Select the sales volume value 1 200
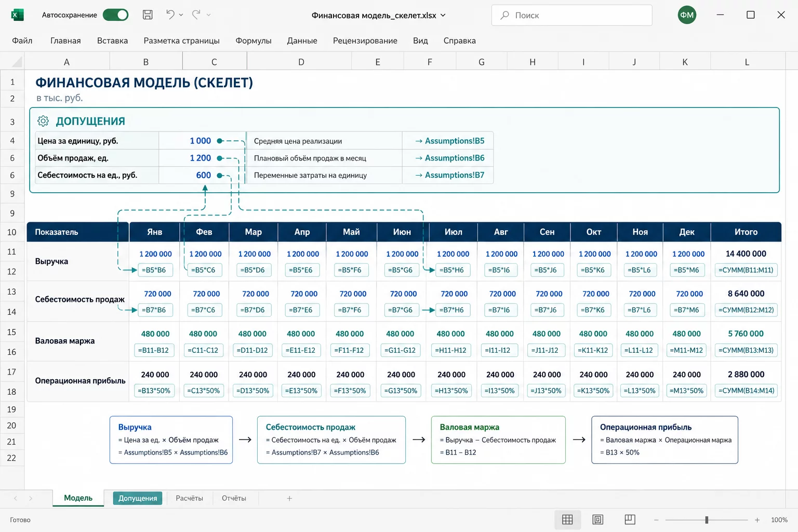The height and width of the screenshot is (532, 798). point(200,158)
